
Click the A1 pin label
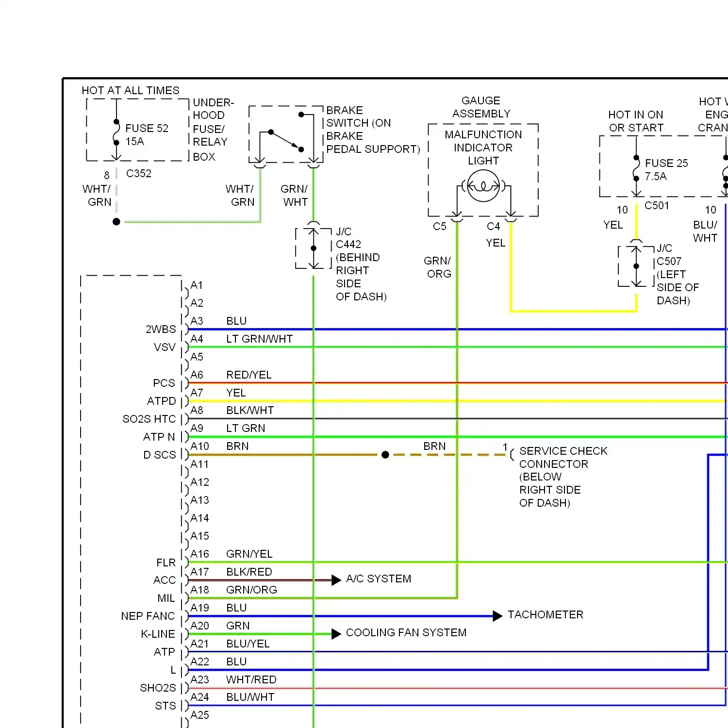pyautogui.click(x=197, y=285)
